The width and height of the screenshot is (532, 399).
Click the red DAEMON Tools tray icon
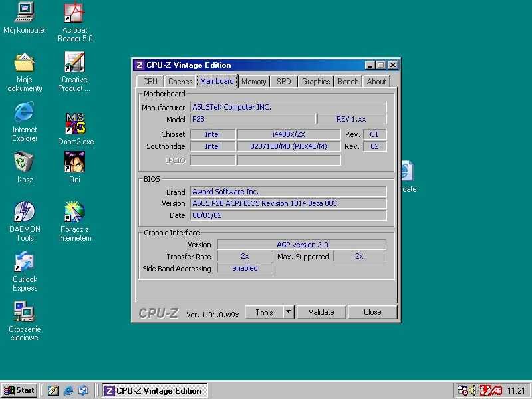point(485,390)
